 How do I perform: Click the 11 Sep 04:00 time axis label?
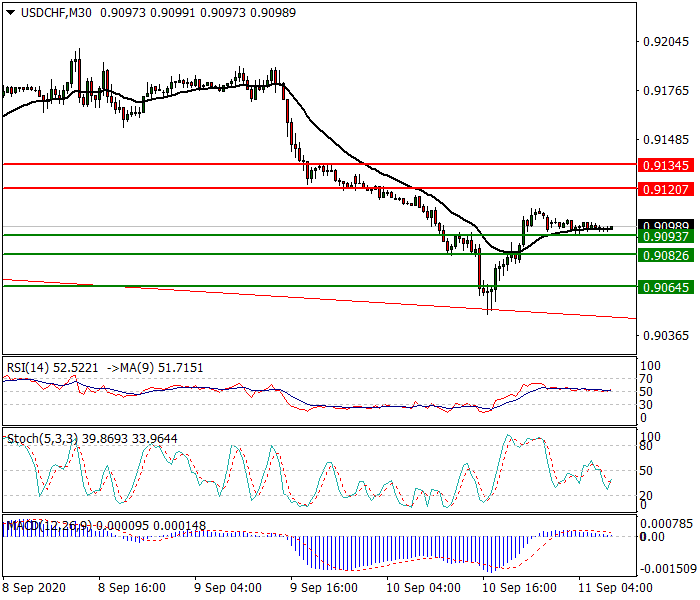click(x=615, y=588)
